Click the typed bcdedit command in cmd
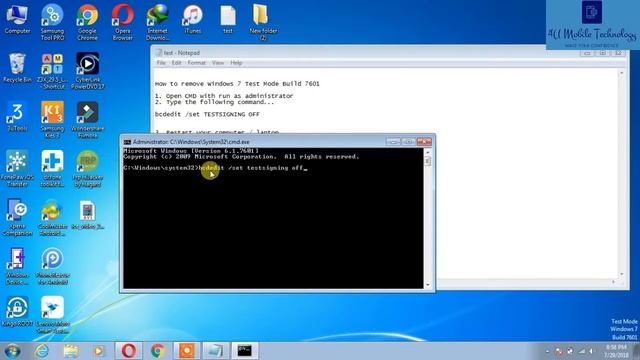640x360 pixels. [x=252, y=168]
